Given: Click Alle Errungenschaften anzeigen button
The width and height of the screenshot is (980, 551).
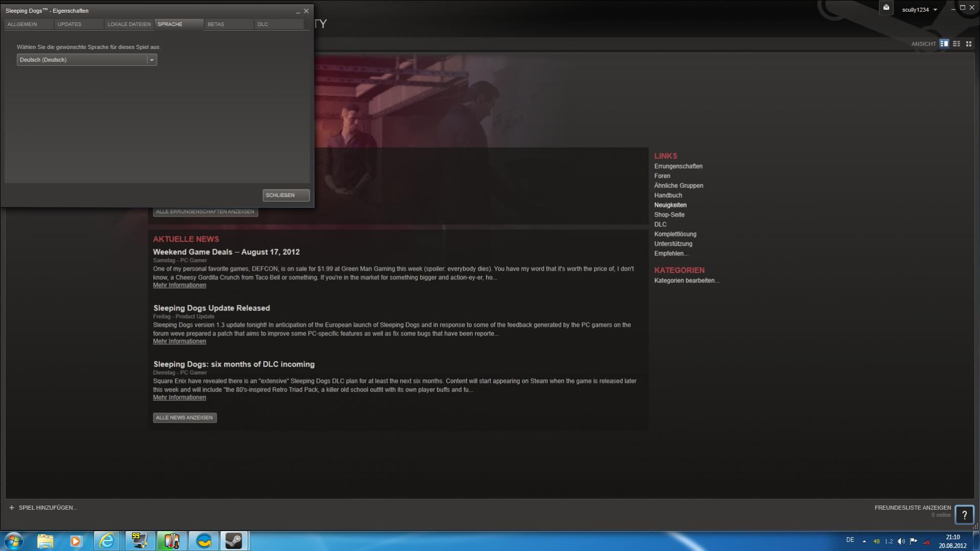Looking at the screenshot, I should pos(205,212).
